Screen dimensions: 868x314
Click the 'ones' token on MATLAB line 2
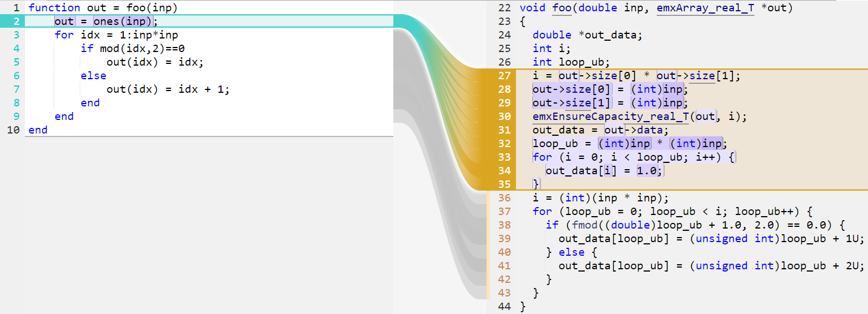(x=107, y=21)
